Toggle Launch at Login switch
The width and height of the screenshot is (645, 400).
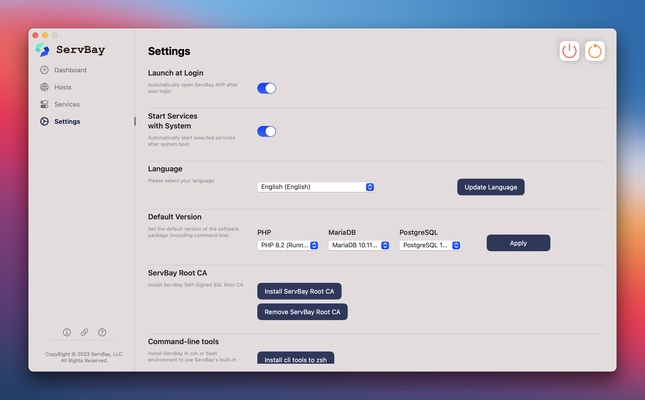(x=267, y=88)
